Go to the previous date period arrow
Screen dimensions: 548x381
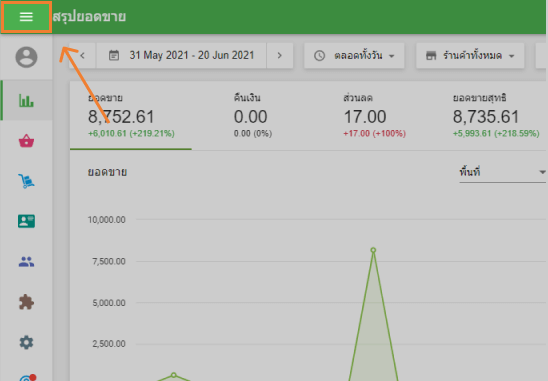82,56
